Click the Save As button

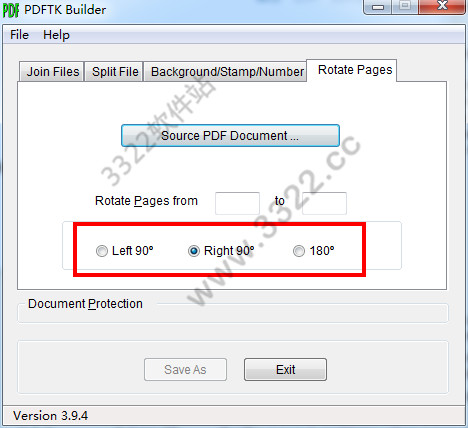coord(185,370)
